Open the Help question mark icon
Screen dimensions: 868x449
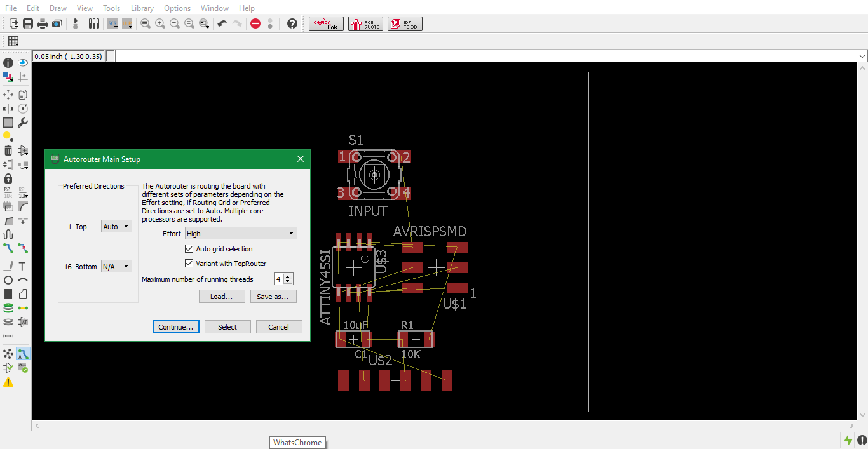292,23
